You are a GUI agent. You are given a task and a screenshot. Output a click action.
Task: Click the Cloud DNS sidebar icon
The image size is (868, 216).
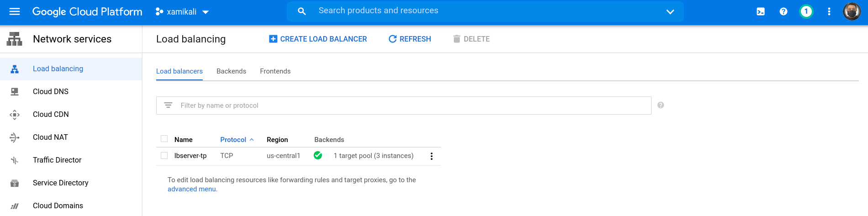coord(15,92)
